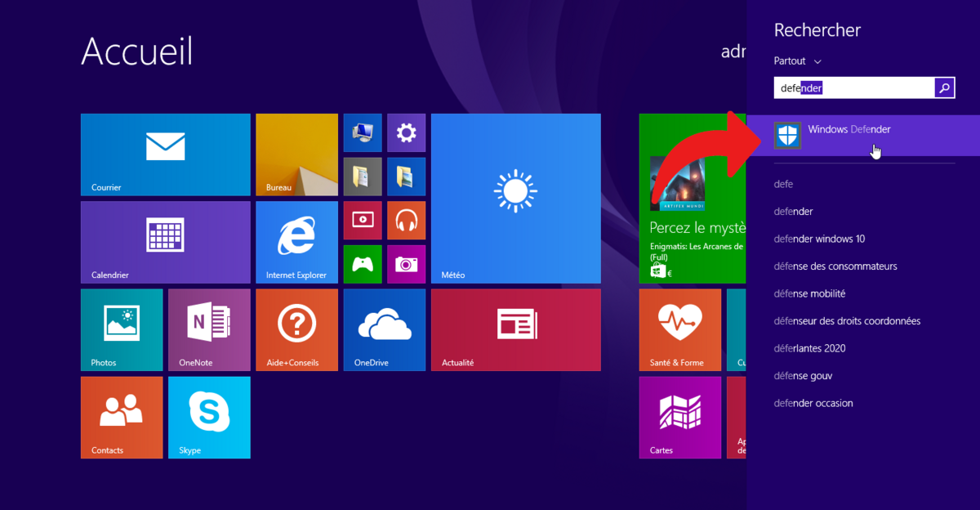The height and width of the screenshot is (510, 980).
Task: Open the Store Enigmatis game tile
Action: [693, 199]
